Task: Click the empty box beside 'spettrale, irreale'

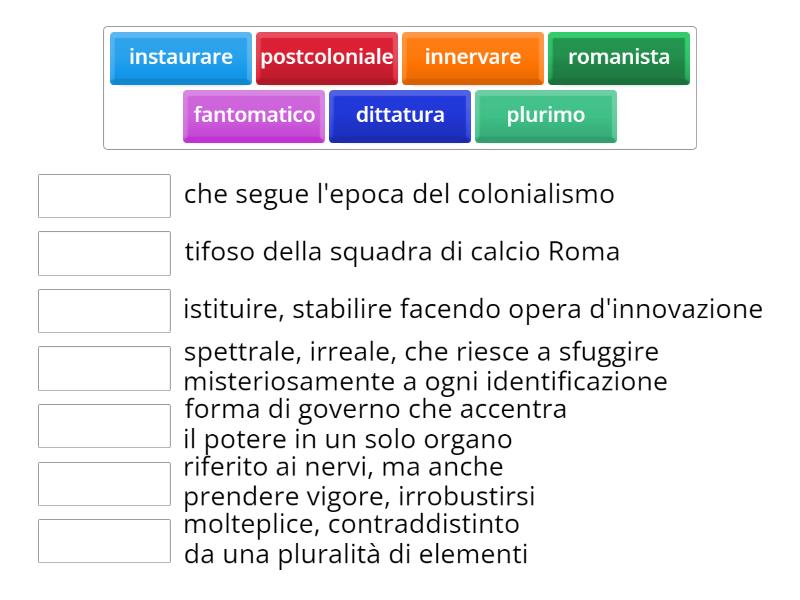Action: (104, 368)
